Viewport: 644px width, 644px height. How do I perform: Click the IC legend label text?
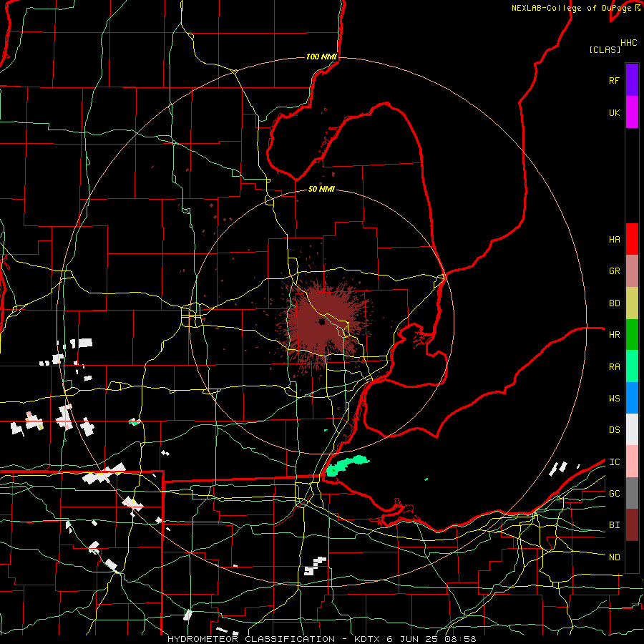click(x=614, y=462)
